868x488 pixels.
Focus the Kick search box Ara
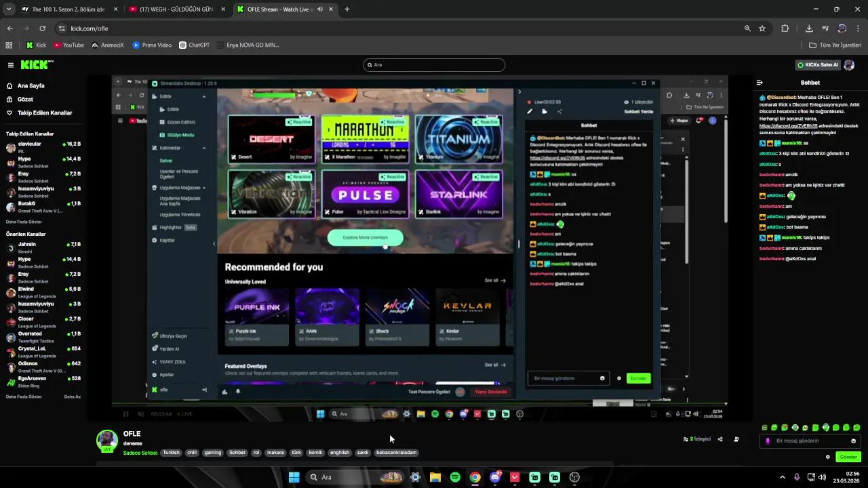click(x=434, y=65)
